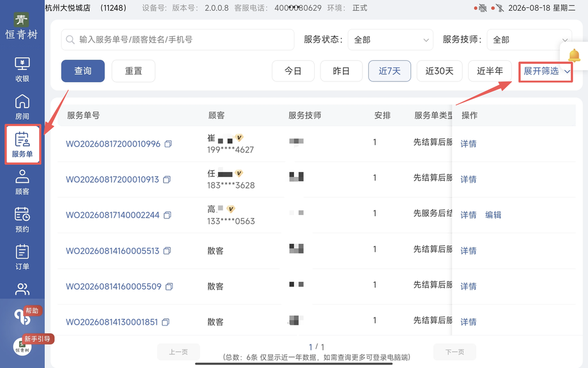Image resolution: width=588 pixels, height=368 pixels.
Task: Click the date 2026-08-18 星期二
Action: (x=541, y=8)
